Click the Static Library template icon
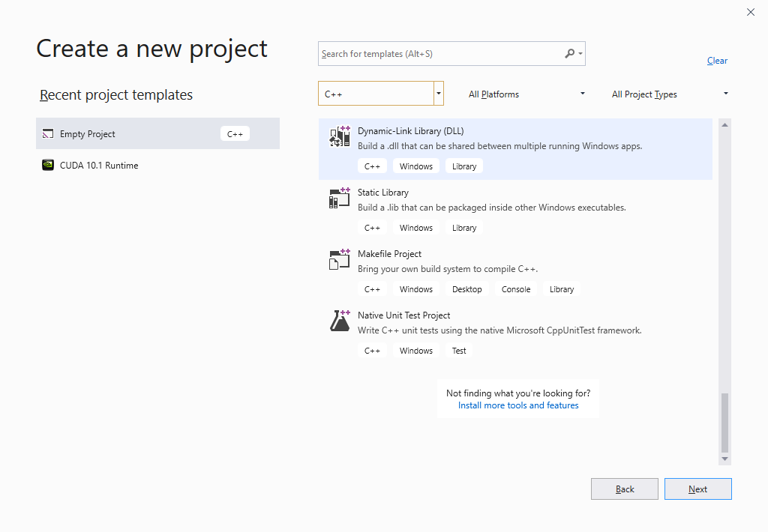 pos(340,198)
